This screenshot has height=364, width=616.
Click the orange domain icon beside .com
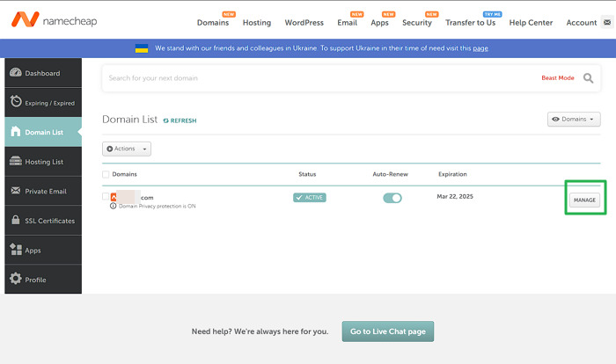[x=114, y=197]
